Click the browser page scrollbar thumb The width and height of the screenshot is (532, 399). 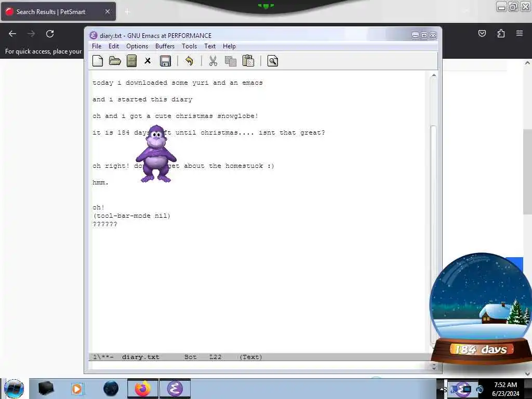click(x=527, y=171)
